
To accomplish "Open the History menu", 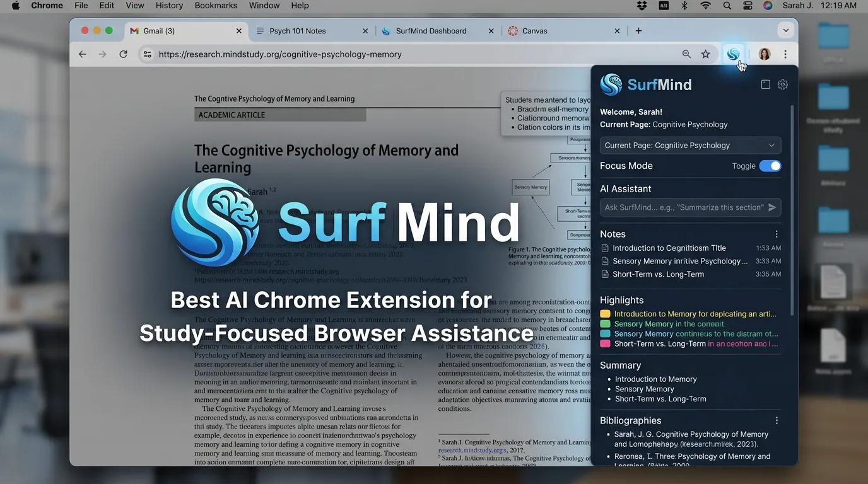I will tap(169, 6).
